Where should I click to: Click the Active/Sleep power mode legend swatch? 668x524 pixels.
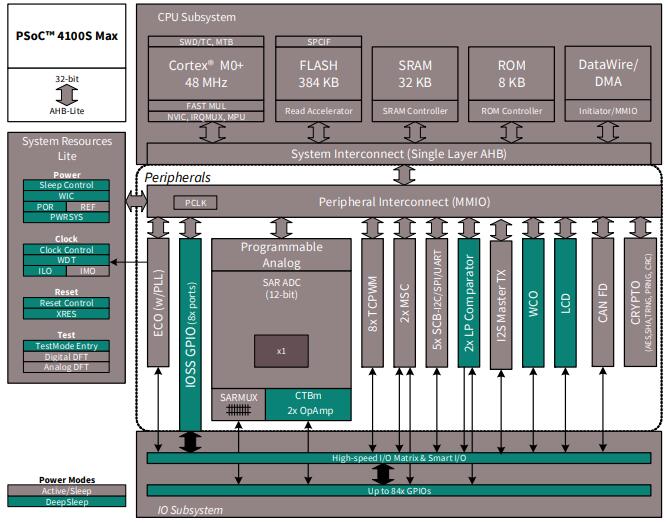click(66, 491)
